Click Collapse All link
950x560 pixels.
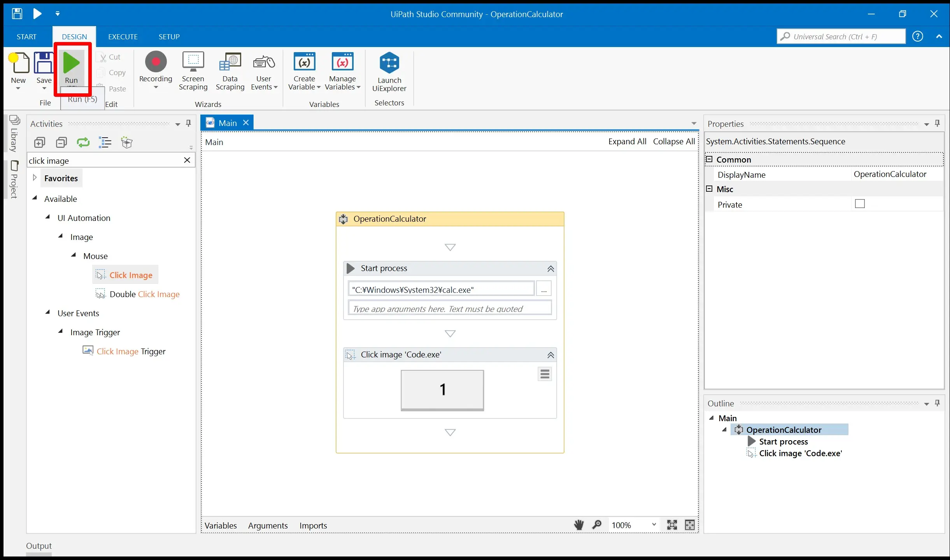click(674, 142)
